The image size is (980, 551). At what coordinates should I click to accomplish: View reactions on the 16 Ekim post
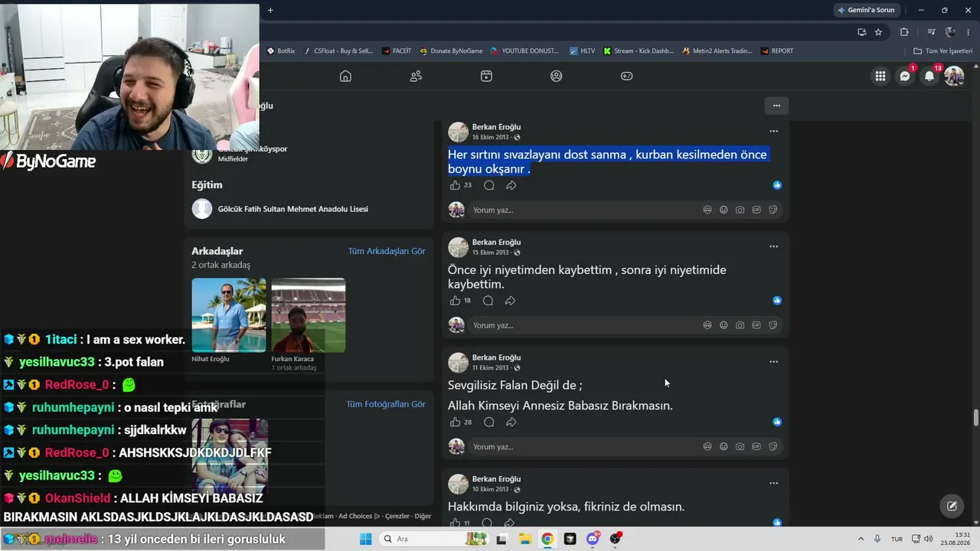777,185
